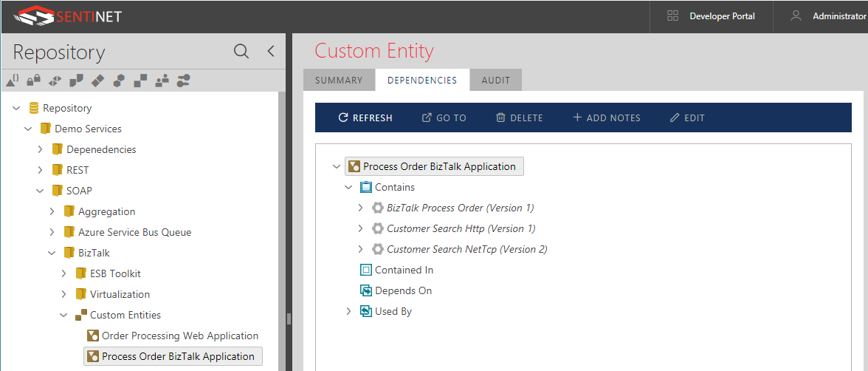Viewport: 868px width, 371px height.
Task: Click the two people toolbar icon
Action: 162,81
